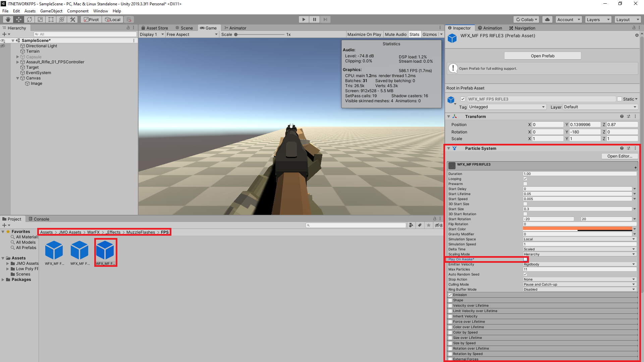Open the GameObject menu
644x362 pixels.
(51, 11)
